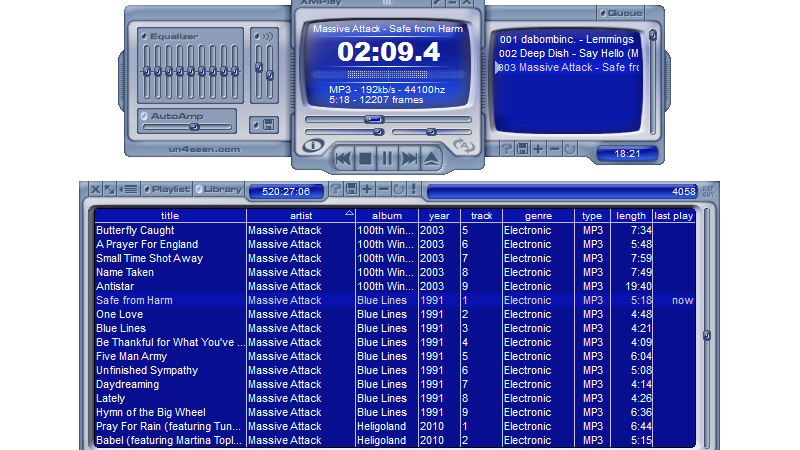Click the library vertical scrollbar handle
Image resolution: width=800 pixels, height=450 pixels.
click(707, 335)
